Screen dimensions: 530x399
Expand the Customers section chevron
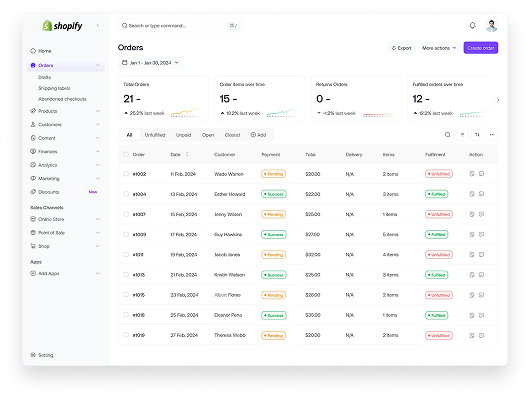[x=97, y=124]
